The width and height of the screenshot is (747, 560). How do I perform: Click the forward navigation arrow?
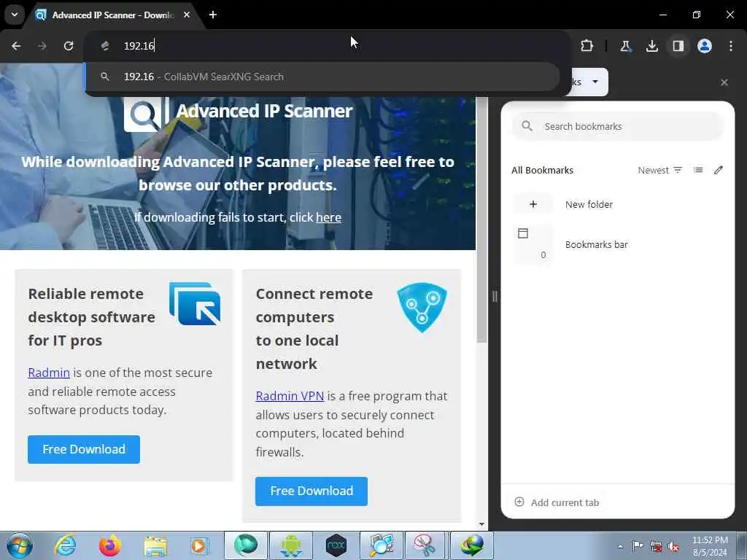[42, 46]
